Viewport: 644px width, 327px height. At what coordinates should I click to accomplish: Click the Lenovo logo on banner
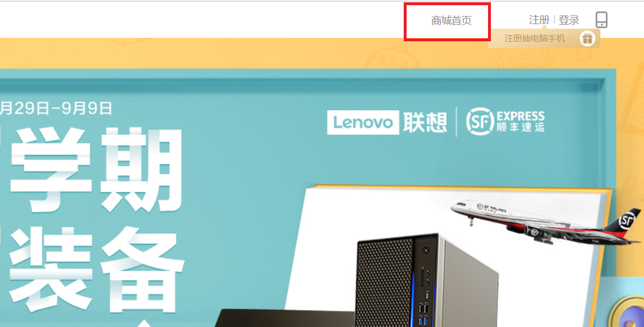pyautogui.click(x=363, y=122)
